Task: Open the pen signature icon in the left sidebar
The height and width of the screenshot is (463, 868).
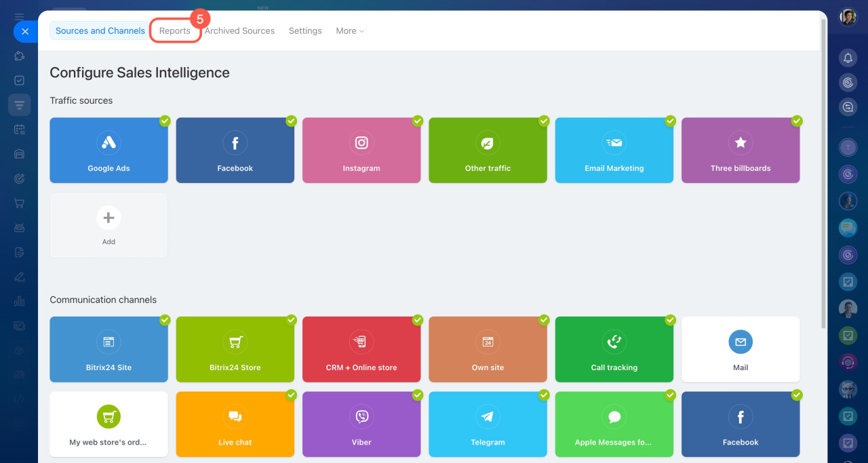Action: pos(19,277)
